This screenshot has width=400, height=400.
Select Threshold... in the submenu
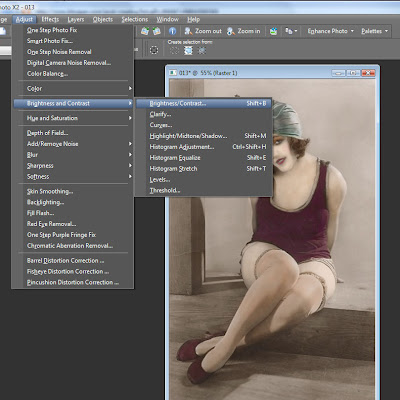point(203,191)
